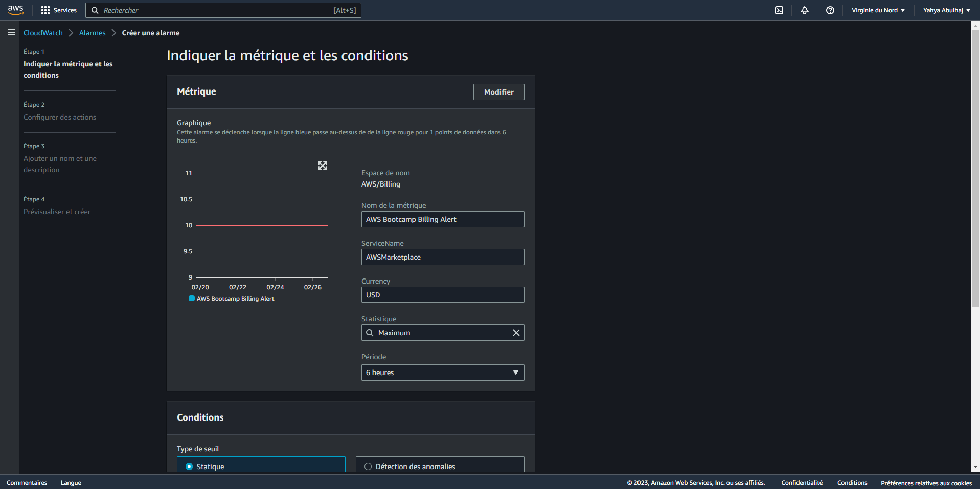Click the Modifier button
Viewport: 980px width, 489px height.
click(x=499, y=92)
